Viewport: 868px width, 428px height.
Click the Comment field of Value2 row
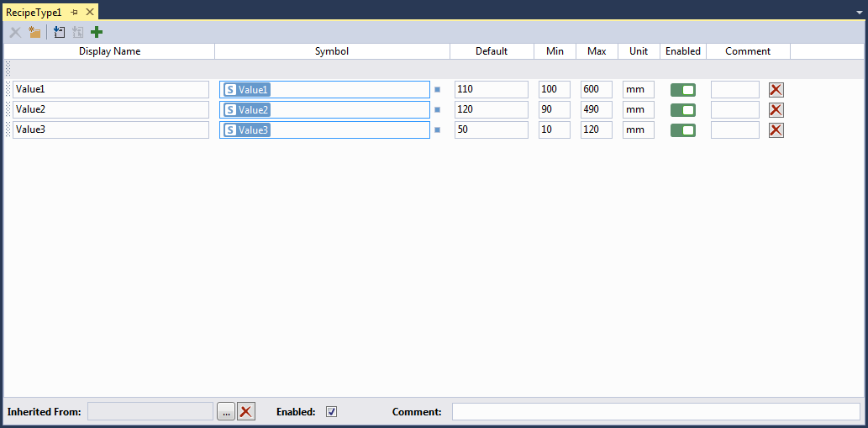point(735,109)
